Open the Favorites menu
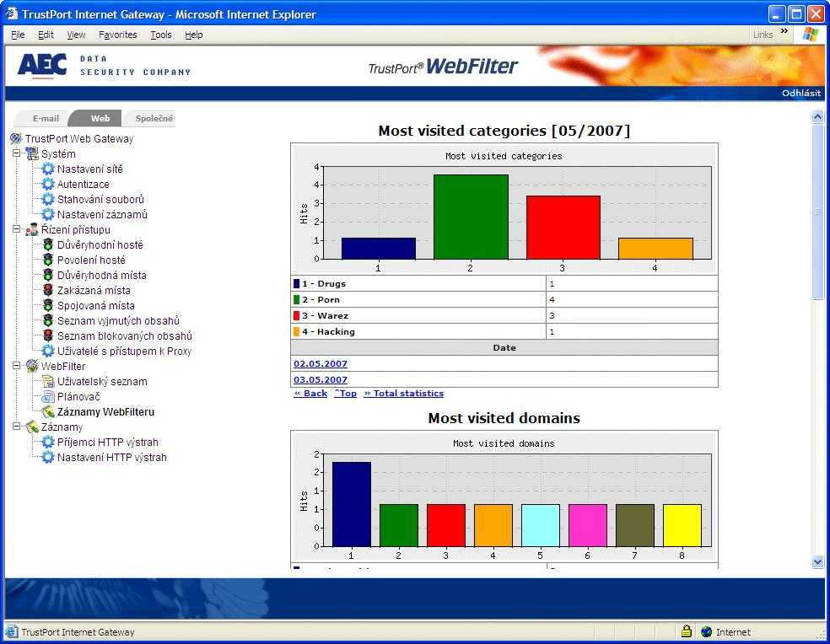This screenshot has width=830, height=644. 117,35
